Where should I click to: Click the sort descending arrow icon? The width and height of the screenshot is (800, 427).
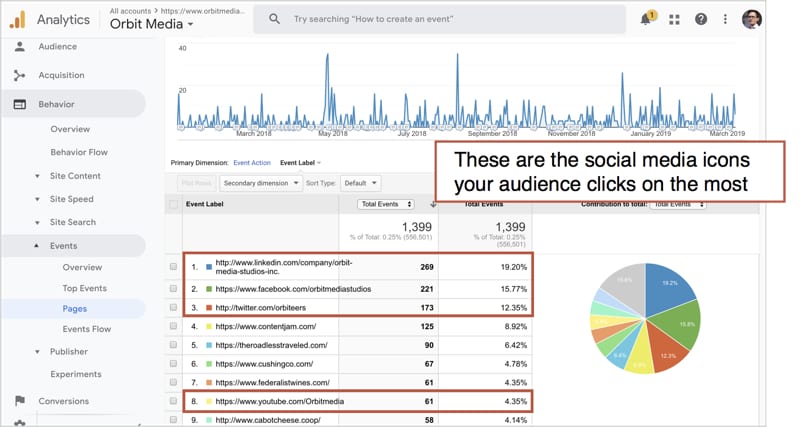(x=433, y=205)
